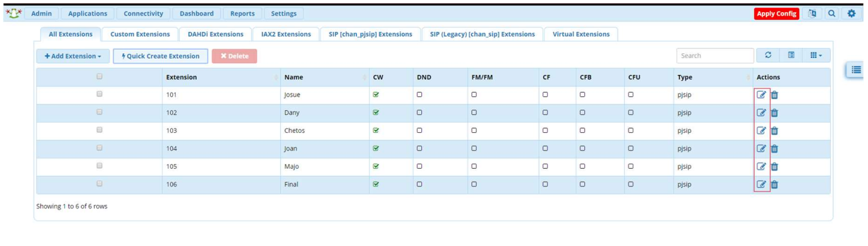Delete extension 105 with trash icon
The height and width of the screenshot is (246, 868).
pos(775,167)
